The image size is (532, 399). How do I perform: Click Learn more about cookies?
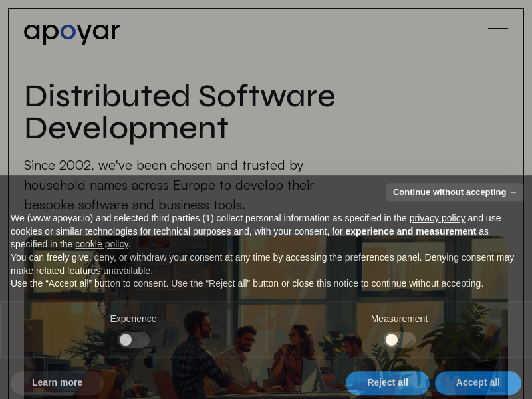click(57, 382)
